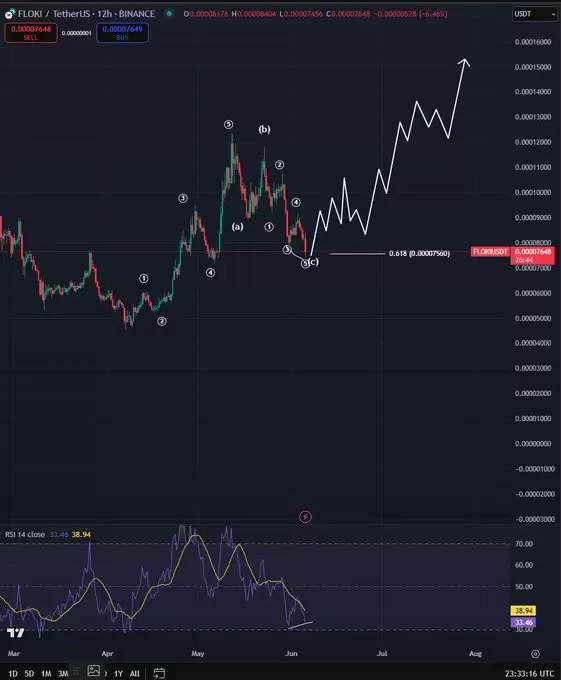Screen dimensions: 561x680
Task: Click the red SELL price button
Action: (x=31, y=33)
